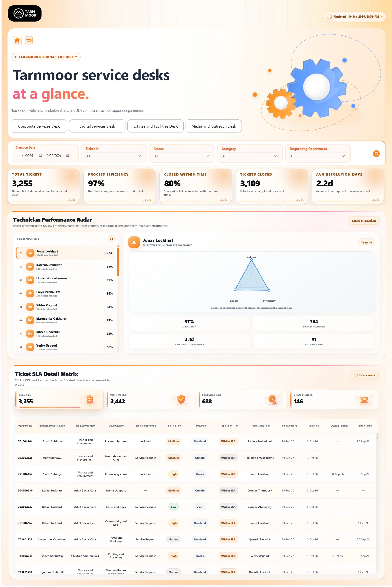Open the Category filter dropdown
Viewport: 392px width, 587px height.
click(250, 156)
